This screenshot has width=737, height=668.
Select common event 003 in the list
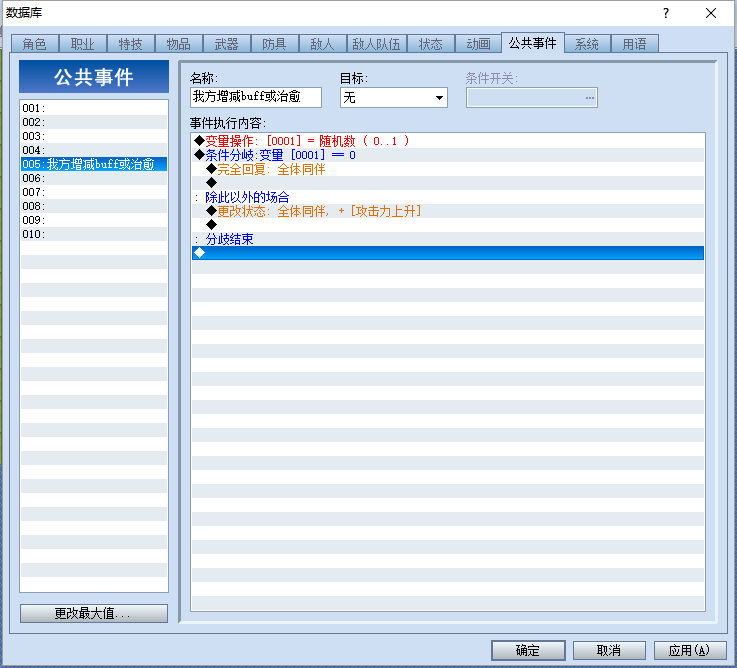click(94, 136)
